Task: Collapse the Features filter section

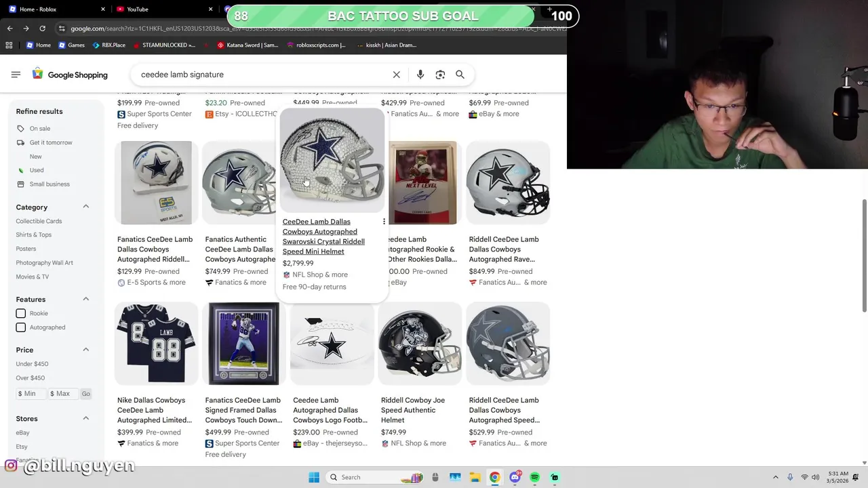Action: [86, 299]
